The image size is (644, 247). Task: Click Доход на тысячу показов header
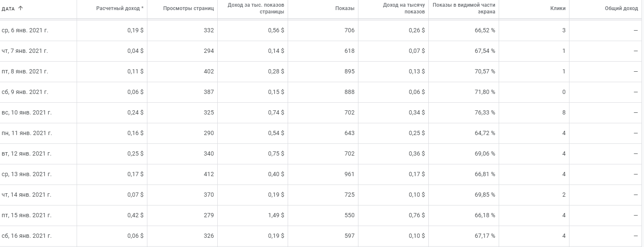pos(404,8)
